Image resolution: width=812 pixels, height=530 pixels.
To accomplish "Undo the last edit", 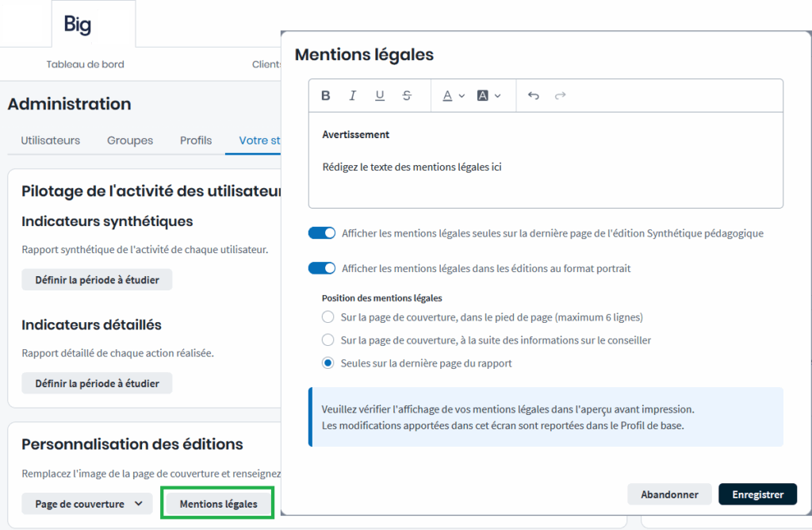I will point(534,96).
